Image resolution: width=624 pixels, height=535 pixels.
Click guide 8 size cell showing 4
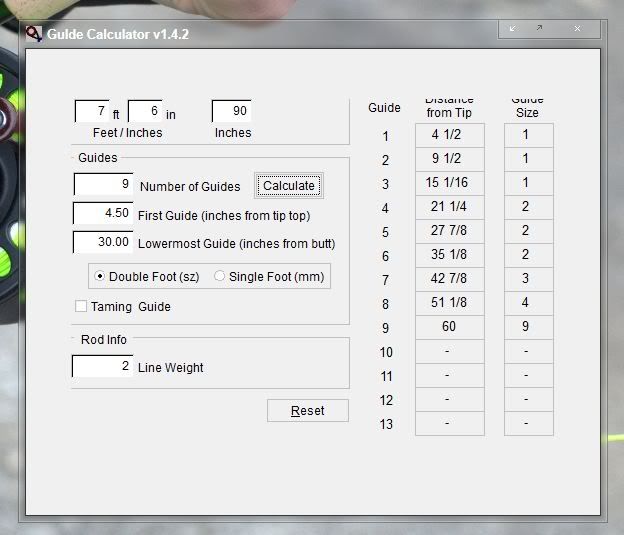click(x=528, y=303)
